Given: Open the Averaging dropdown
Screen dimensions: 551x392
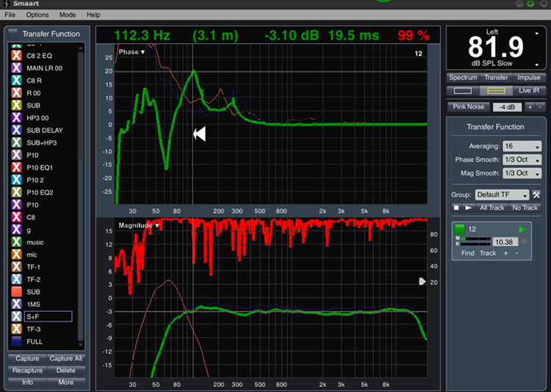Looking at the screenshot, I should coord(522,146).
